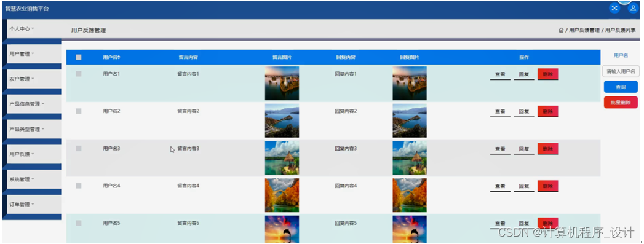Check the checkbox for 用户名1 row
The height and width of the screenshot is (244, 644).
pos(79,74)
